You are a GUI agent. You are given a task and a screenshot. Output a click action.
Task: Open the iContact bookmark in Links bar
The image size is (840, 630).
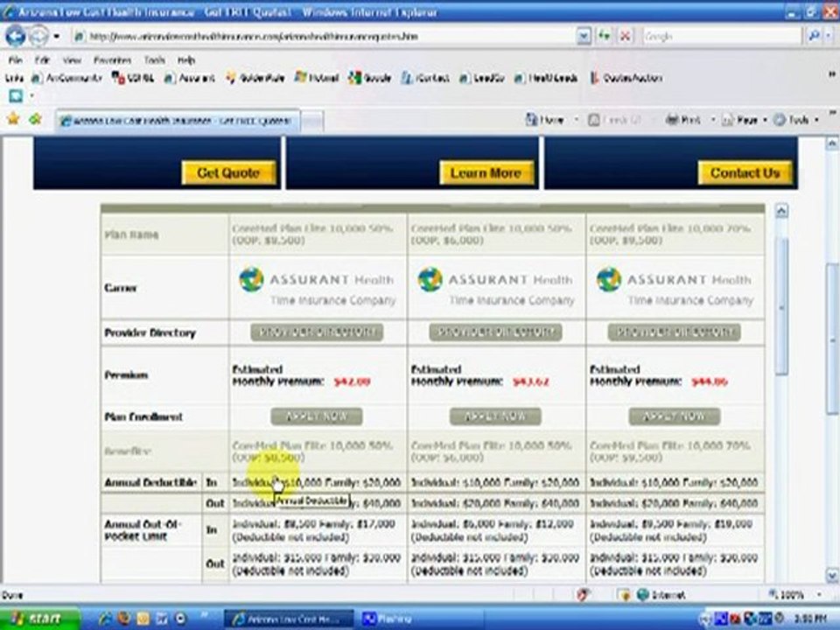[x=425, y=78]
